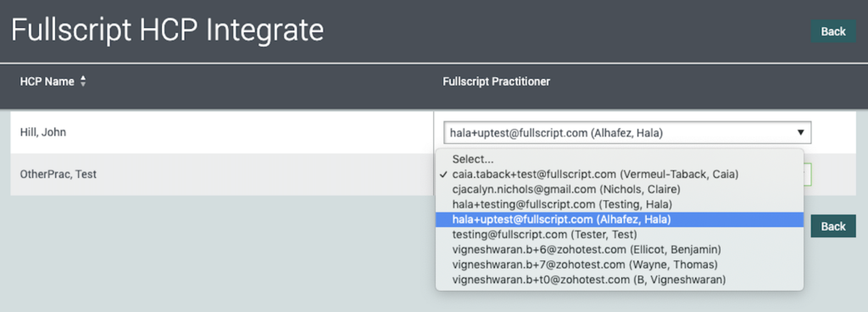This screenshot has width=868, height=312.
Task: Click the Fullscript Practitioner column header
Action: [x=497, y=82]
